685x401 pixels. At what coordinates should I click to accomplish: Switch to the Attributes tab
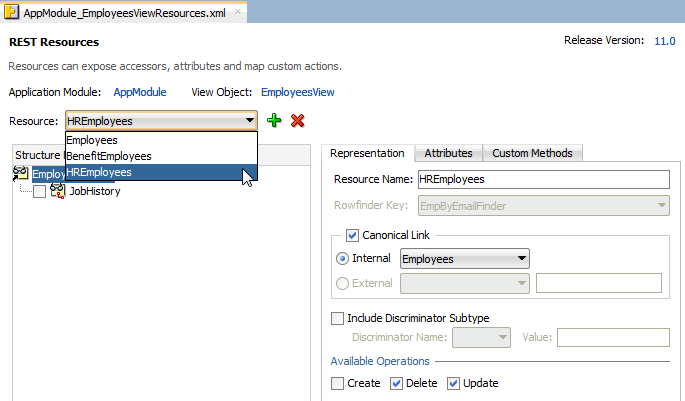pyautogui.click(x=448, y=153)
